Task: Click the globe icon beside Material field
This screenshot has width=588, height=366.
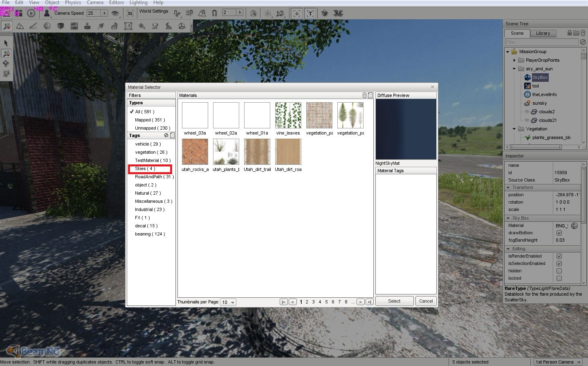Action: coord(575,226)
